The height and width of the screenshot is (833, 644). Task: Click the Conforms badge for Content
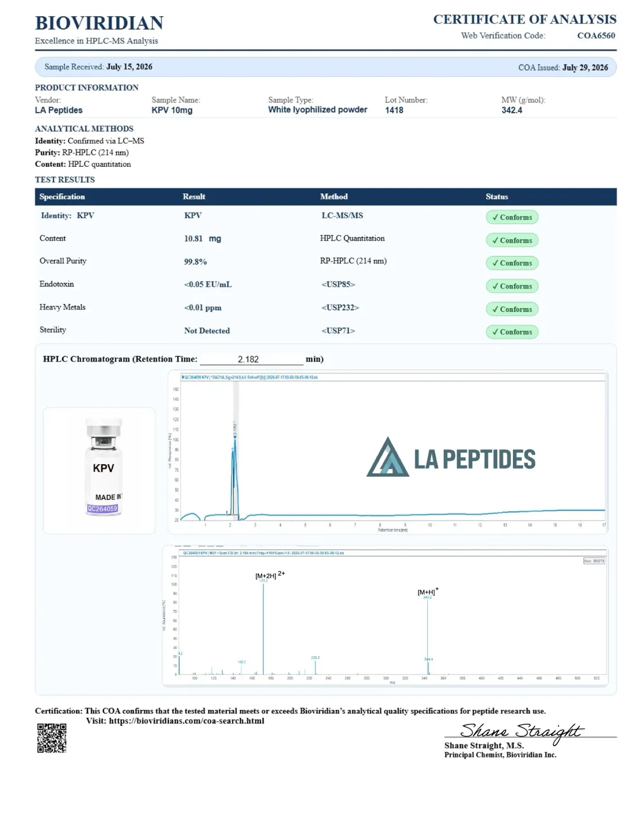pos(512,240)
